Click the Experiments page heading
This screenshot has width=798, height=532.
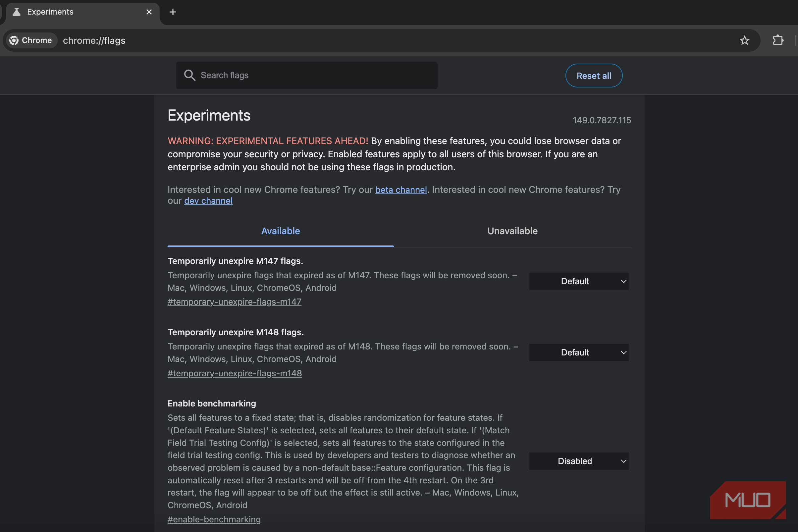[x=209, y=116]
